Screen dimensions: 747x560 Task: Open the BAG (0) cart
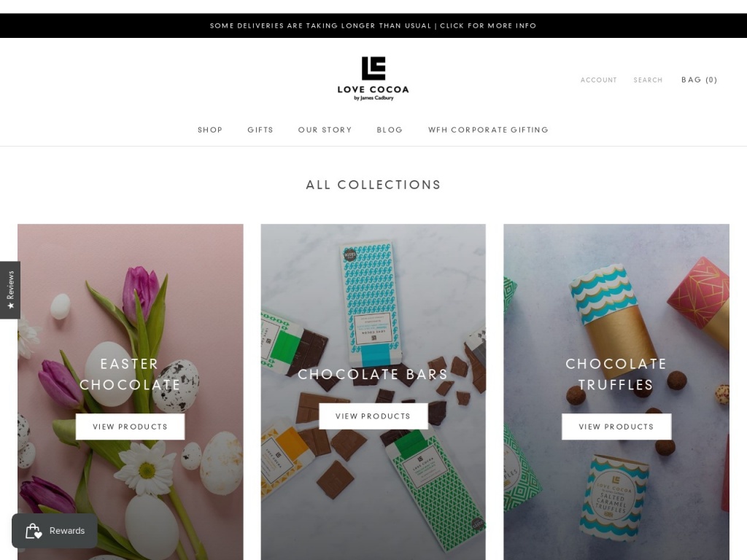click(699, 79)
